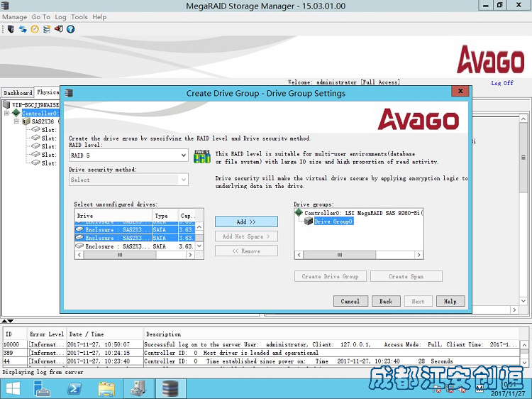
Task: Click the Back button
Action: click(x=386, y=301)
